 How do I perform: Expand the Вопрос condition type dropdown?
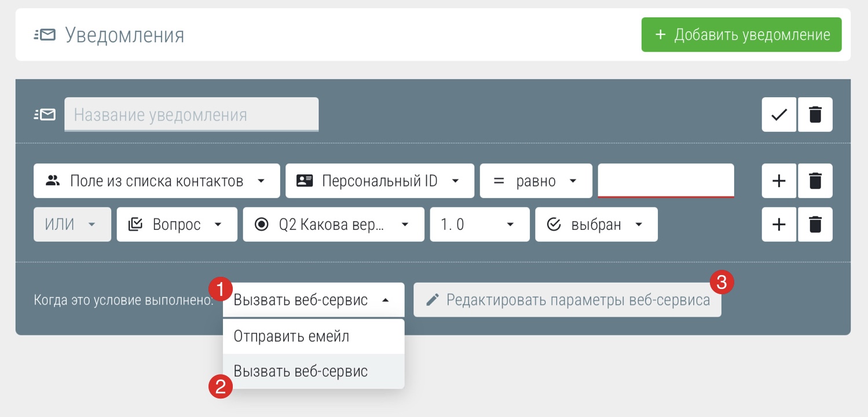177,224
